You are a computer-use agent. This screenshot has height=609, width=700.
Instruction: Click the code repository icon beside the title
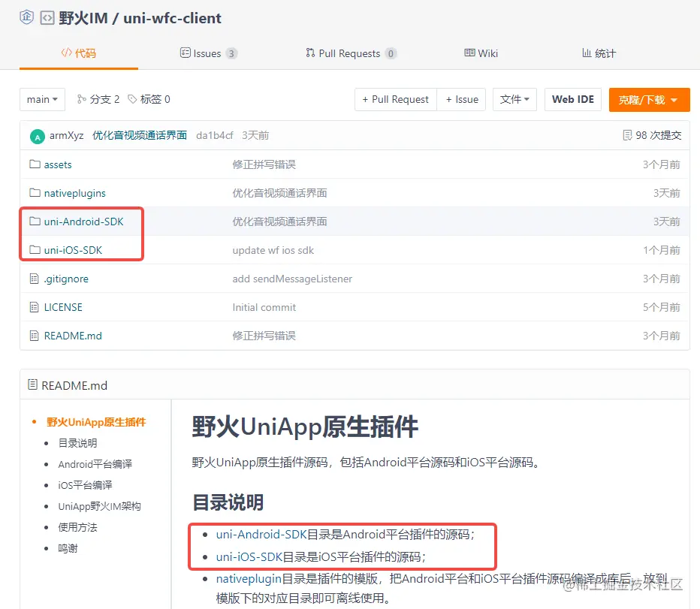pos(47,18)
